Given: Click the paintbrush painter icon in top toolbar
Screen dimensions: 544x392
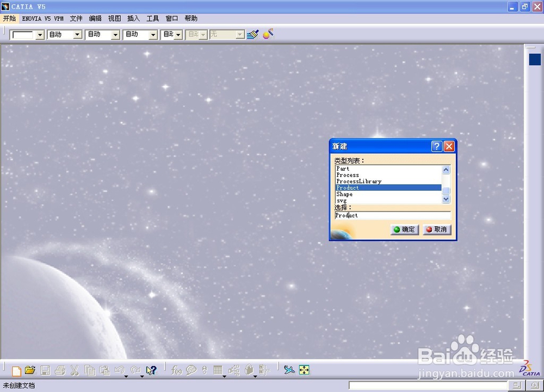Looking at the screenshot, I should (253, 34).
